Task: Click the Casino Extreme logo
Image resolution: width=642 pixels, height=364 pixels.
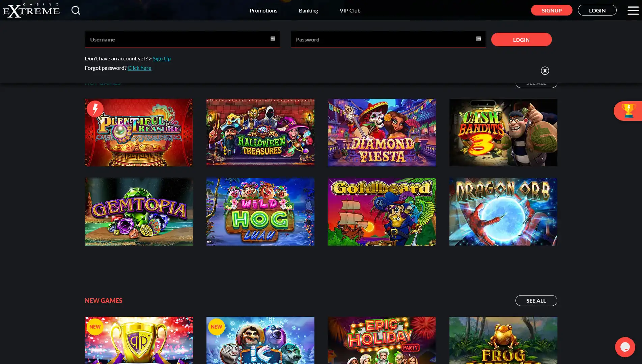Action: click(x=31, y=9)
